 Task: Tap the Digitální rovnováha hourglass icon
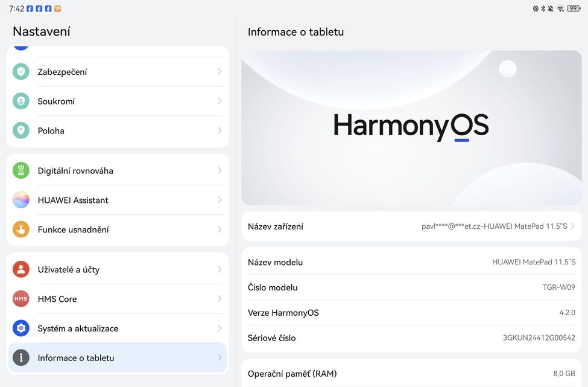click(21, 171)
